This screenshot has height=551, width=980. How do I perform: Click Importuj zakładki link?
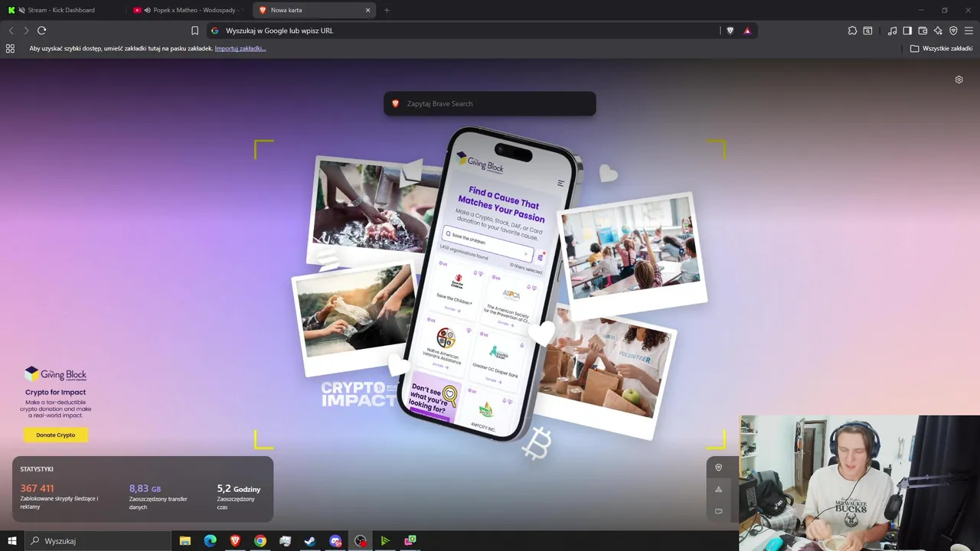(x=240, y=48)
